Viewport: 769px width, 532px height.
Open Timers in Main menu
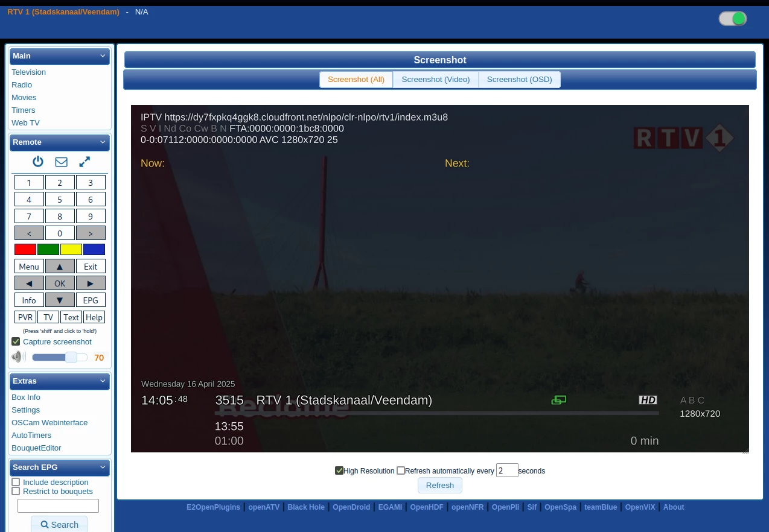pos(24,110)
